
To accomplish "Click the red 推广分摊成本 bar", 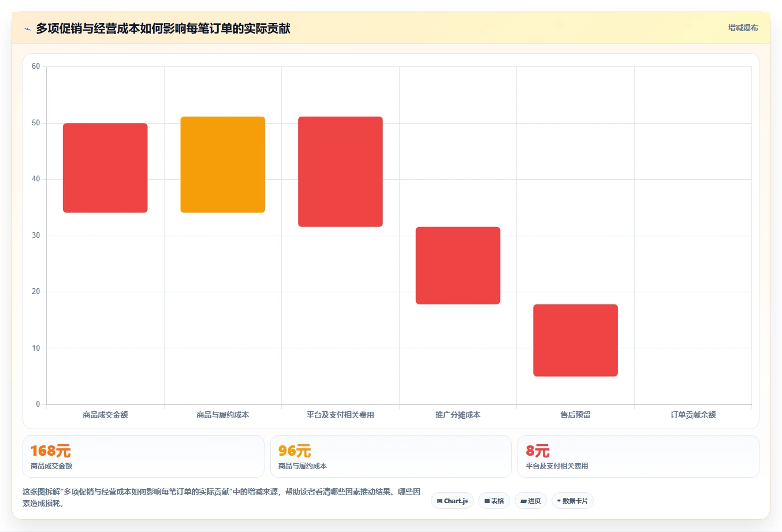I will point(458,266).
